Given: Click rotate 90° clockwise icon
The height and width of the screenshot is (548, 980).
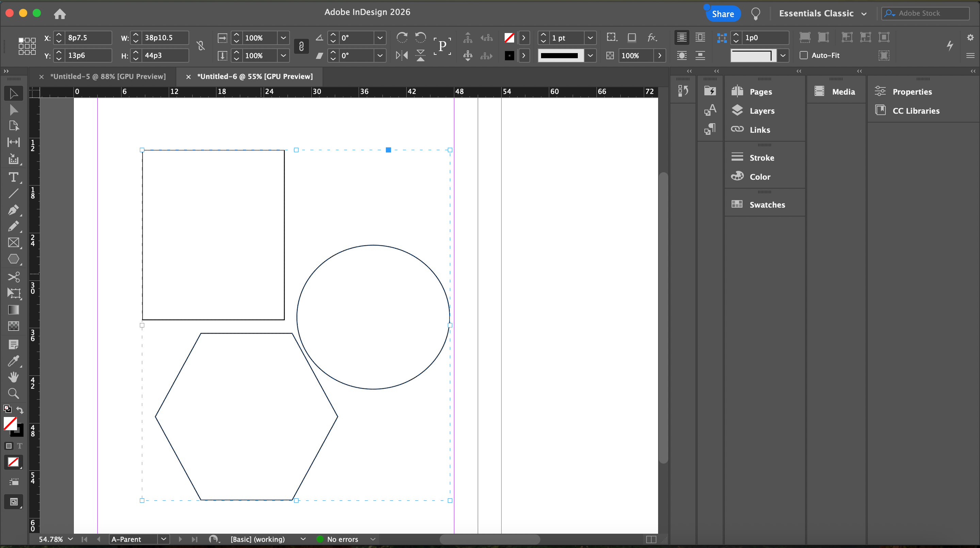Looking at the screenshot, I should [402, 37].
